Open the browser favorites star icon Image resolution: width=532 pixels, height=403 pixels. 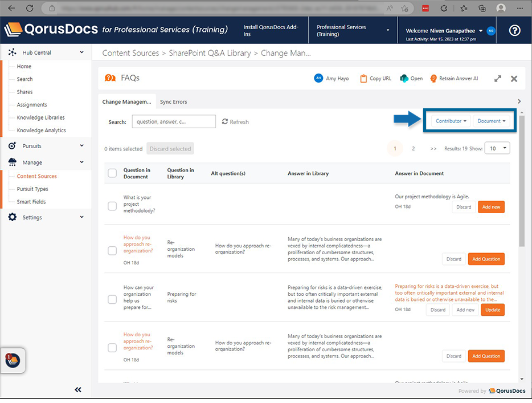coord(404,9)
